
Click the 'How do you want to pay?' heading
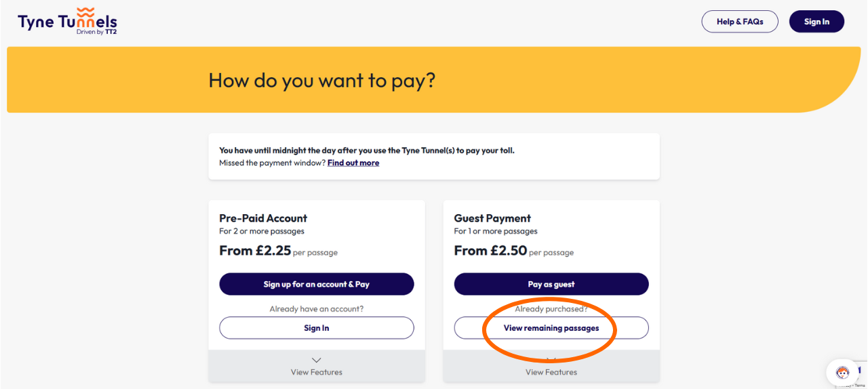pos(321,81)
